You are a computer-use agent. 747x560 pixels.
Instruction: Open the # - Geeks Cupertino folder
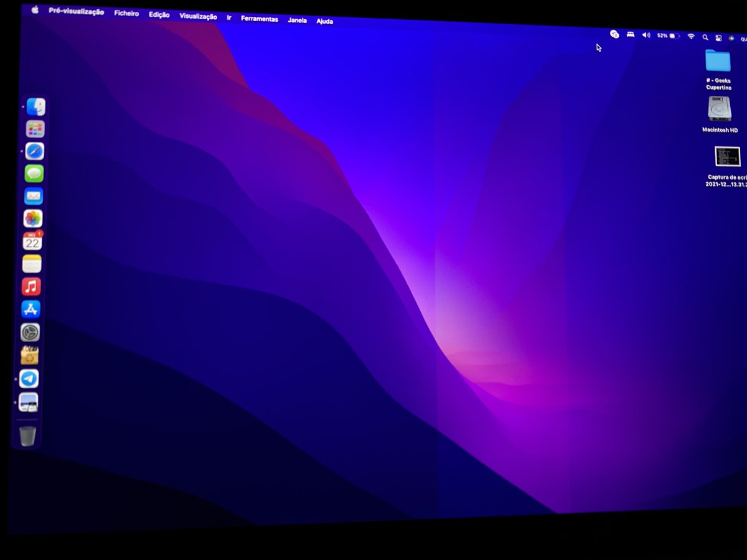pos(718,62)
